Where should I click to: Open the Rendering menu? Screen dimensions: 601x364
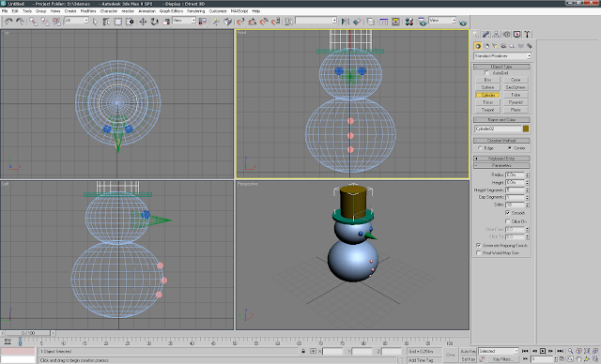196,11
